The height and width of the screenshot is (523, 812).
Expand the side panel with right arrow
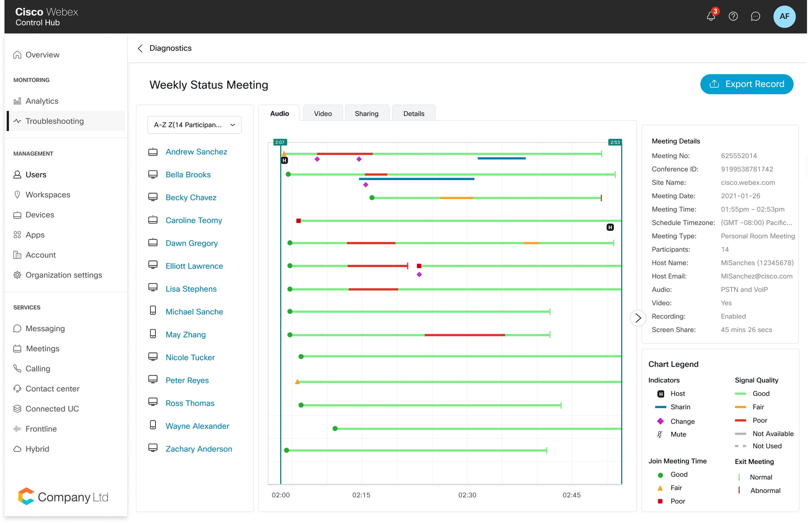click(x=638, y=318)
